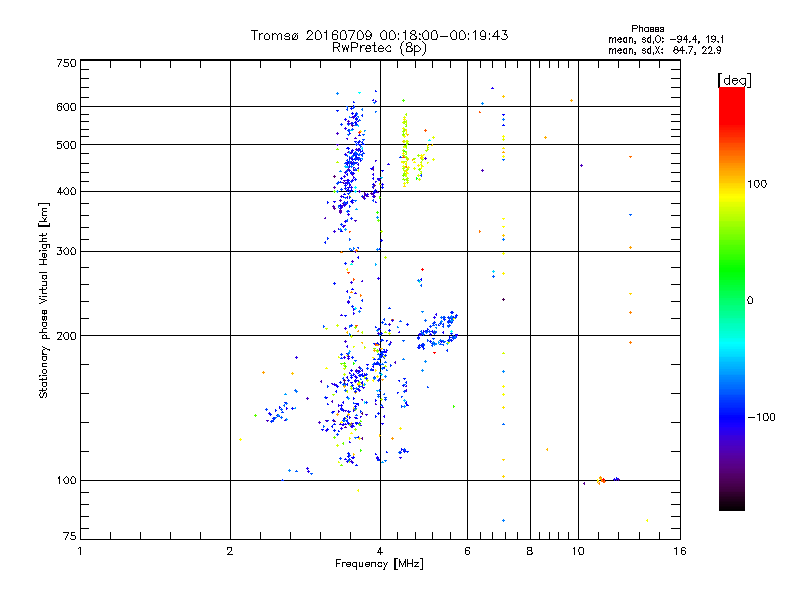Click x-axis tick label '1'
The image size is (800, 600).
click(80, 551)
